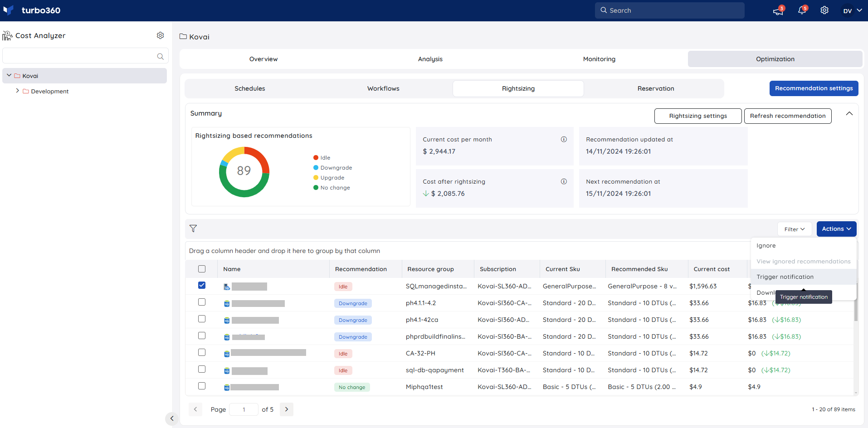This screenshot has width=868, height=428.
Task: Click the Kovai folder icon in breadcrumb
Action: tap(183, 36)
